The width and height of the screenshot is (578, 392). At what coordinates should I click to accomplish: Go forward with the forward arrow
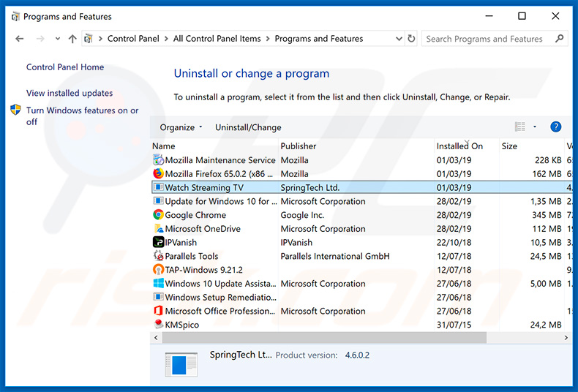[x=40, y=38]
